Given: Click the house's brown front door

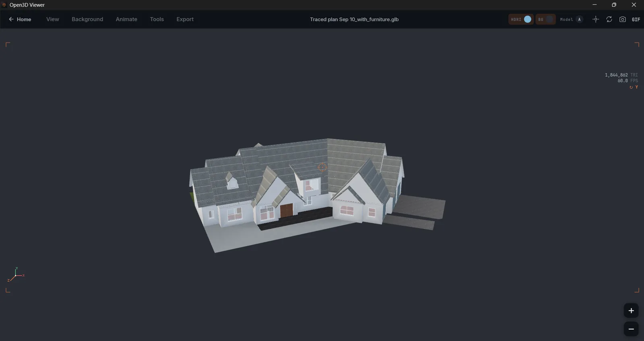Looking at the screenshot, I should point(287,210).
